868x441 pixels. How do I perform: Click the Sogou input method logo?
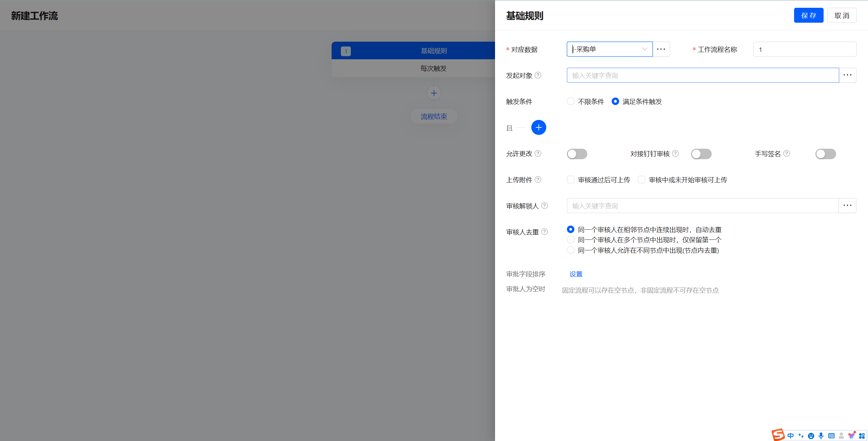pyautogui.click(x=778, y=435)
